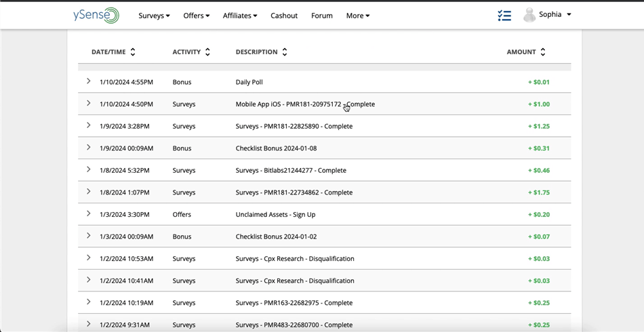Click 'Surveys - Bitlabs21244277 - Complete'

coord(291,170)
